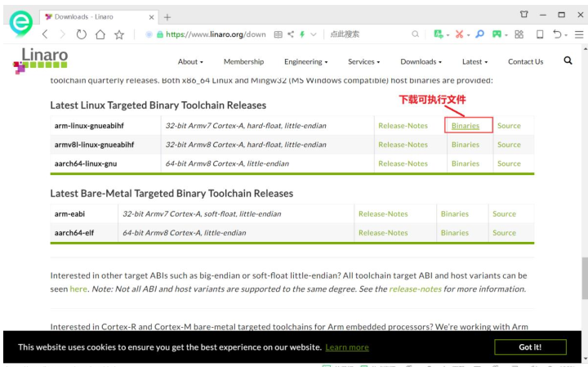Click the share icon in address bar
Screen dimensions: 588x367
[291, 34]
